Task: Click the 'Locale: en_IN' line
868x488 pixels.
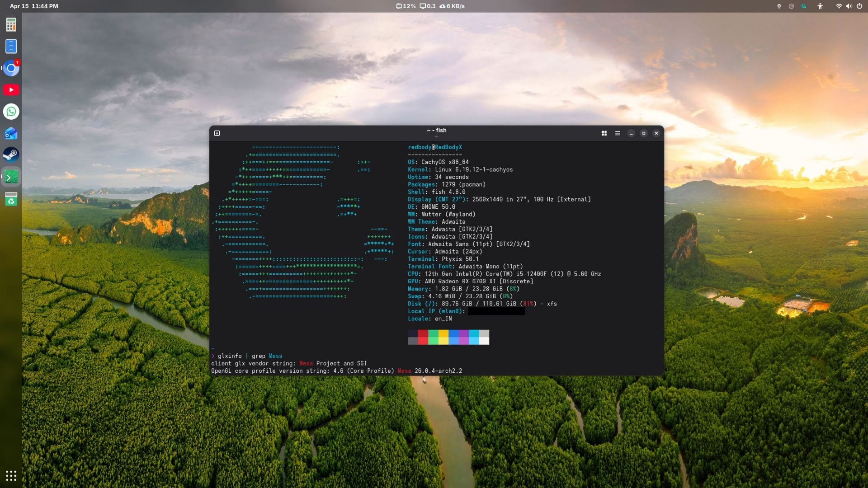Action: [429, 319]
